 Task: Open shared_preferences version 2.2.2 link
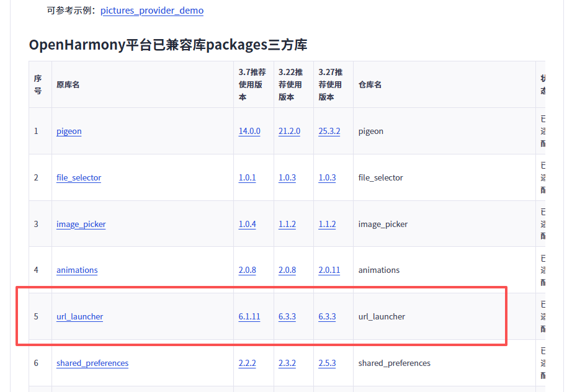[247, 363]
